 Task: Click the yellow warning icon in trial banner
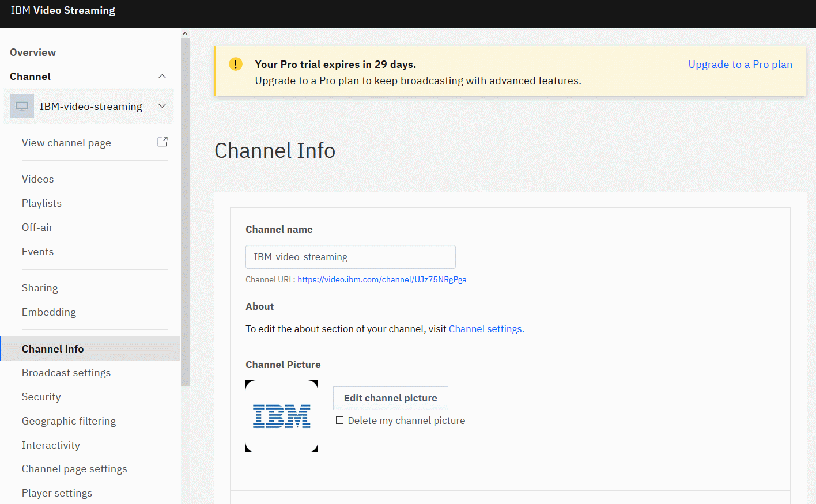click(236, 64)
